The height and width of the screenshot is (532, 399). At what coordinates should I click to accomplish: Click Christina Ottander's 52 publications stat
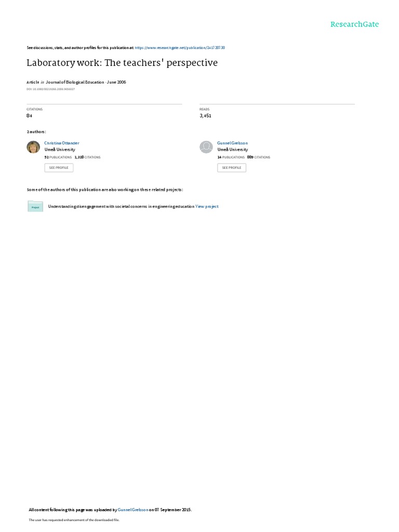tap(58, 157)
